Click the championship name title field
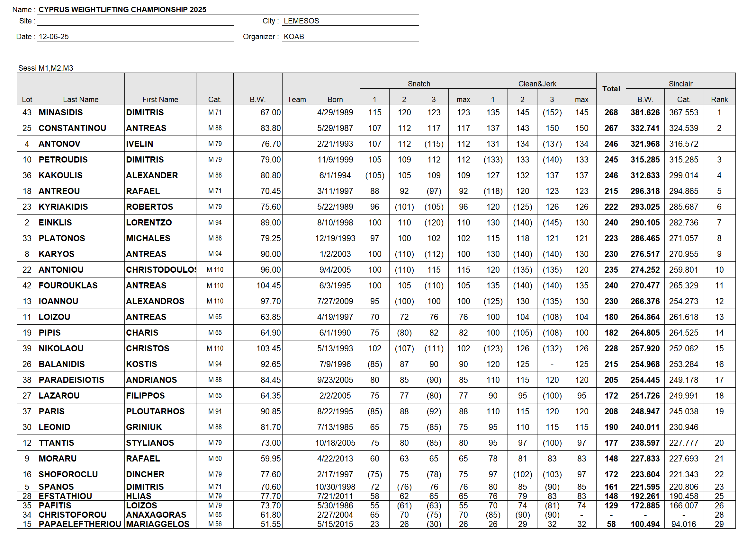756x545 pixels. pyautogui.click(x=122, y=9)
